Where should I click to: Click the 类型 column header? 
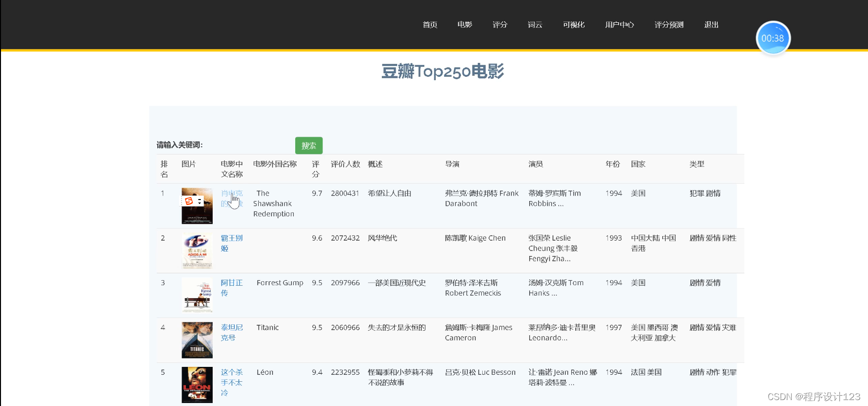coord(697,164)
